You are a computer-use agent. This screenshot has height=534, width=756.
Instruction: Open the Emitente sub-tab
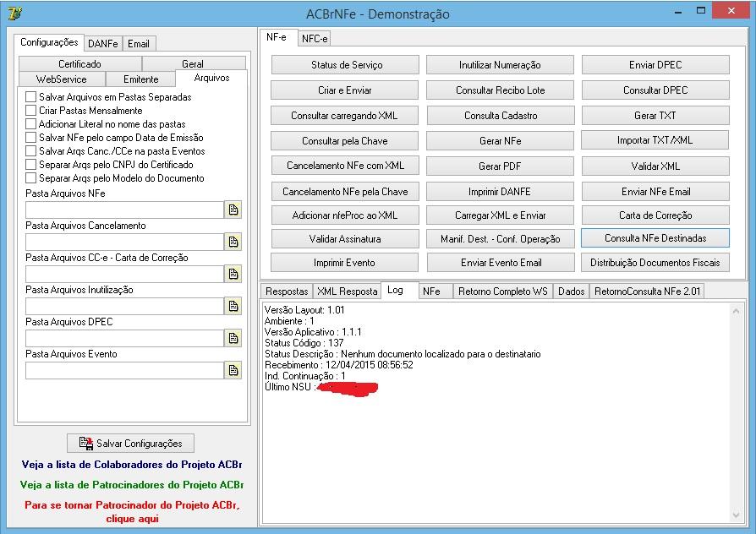click(x=140, y=79)
